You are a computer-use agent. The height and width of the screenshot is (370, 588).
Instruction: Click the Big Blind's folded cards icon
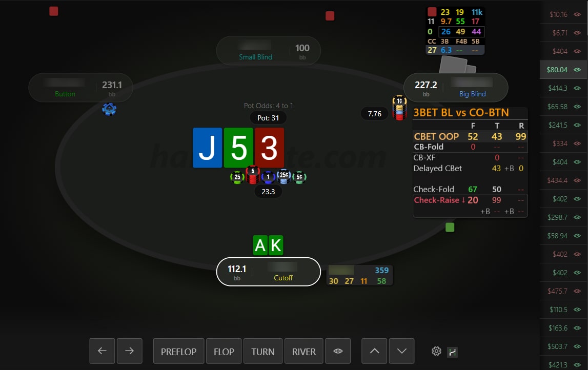(457, 65)
